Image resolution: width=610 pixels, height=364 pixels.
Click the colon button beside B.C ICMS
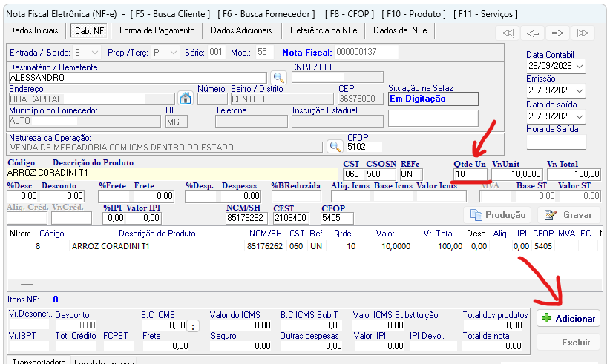193,326
